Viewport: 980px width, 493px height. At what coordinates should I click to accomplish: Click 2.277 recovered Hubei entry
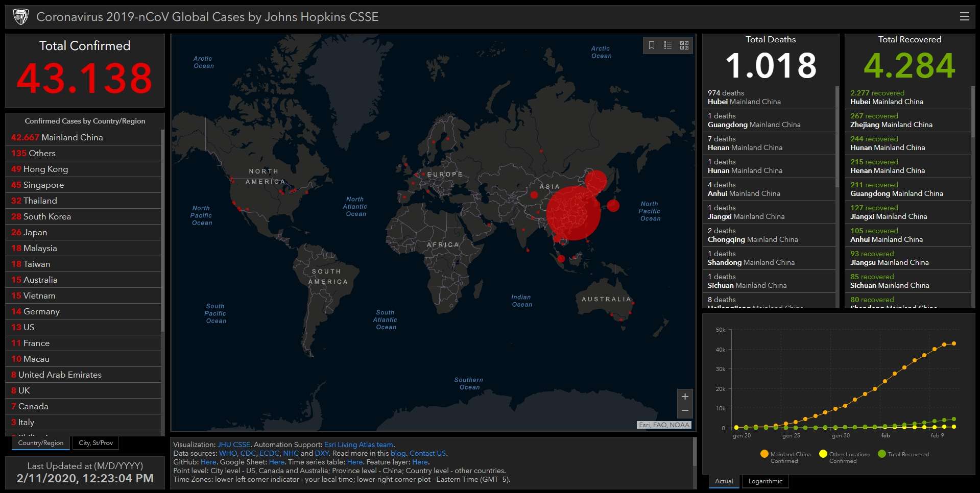(908, 97)
